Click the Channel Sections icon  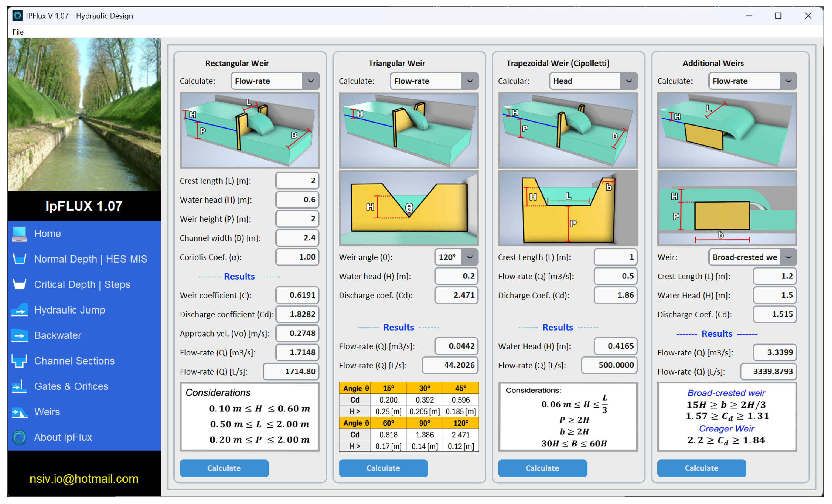coord(19,361)
